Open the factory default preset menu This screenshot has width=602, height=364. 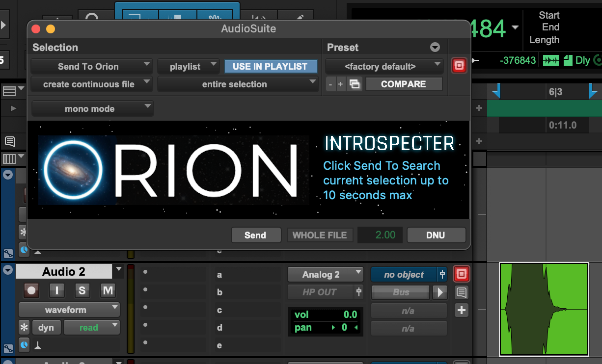pyautogui.click(x=384, y=66)
